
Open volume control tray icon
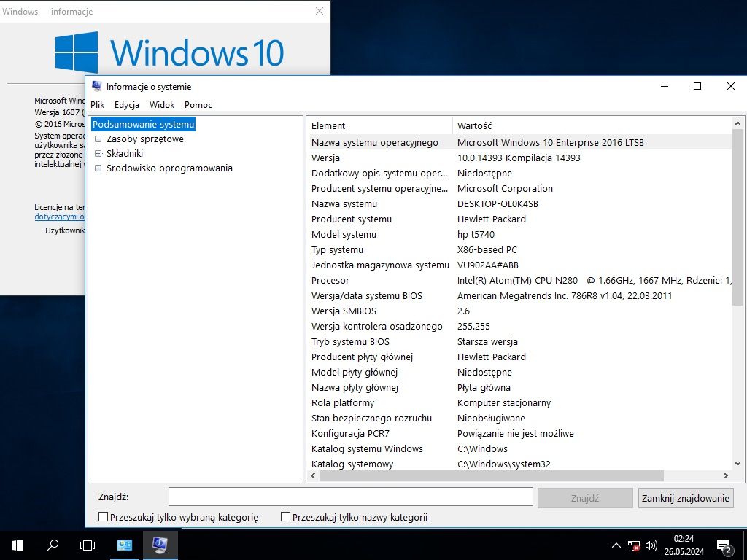(651, 545)
